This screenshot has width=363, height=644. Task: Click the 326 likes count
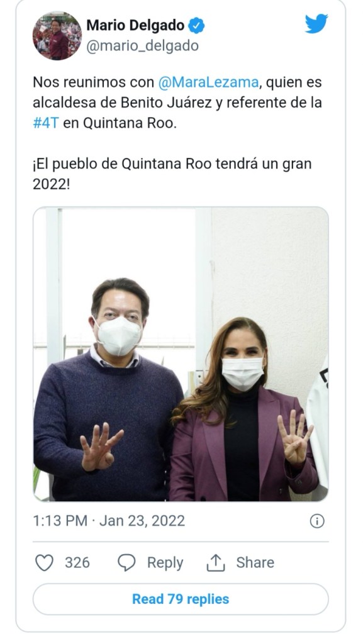[x=77, y=563]
